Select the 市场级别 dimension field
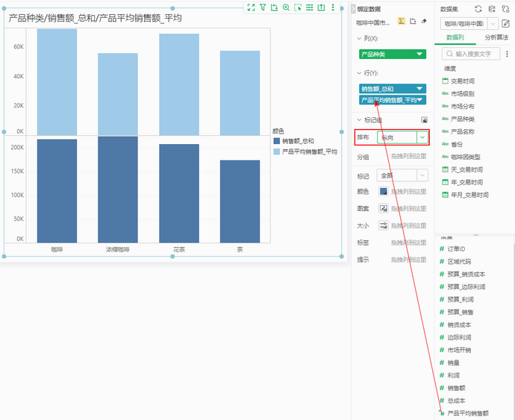 tap(462, 94)
